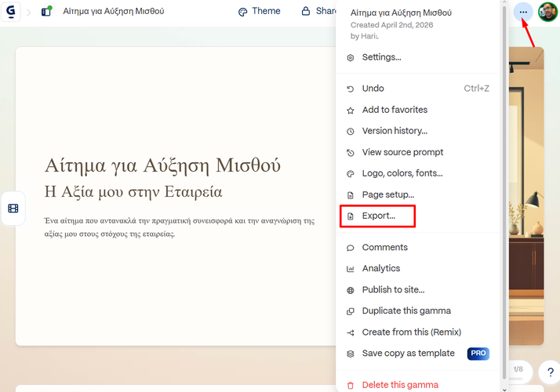Image resolution: width=560 pixels, height=392 pixels.
Task: Click the star icon for favorites
Action: [x=351, y=111]
